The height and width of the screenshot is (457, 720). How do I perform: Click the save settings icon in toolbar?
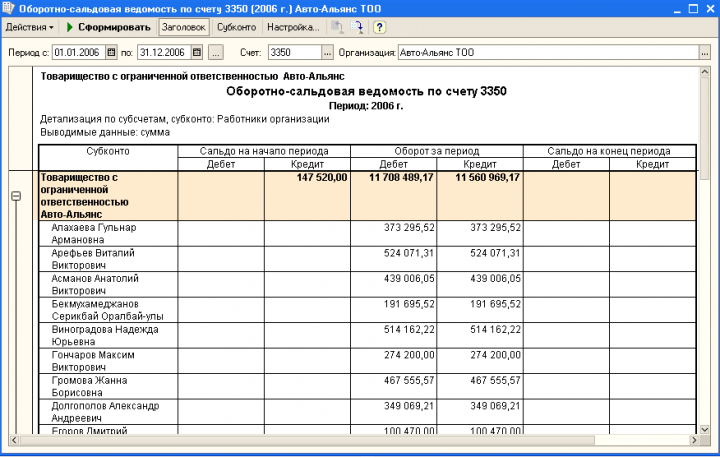357,27
